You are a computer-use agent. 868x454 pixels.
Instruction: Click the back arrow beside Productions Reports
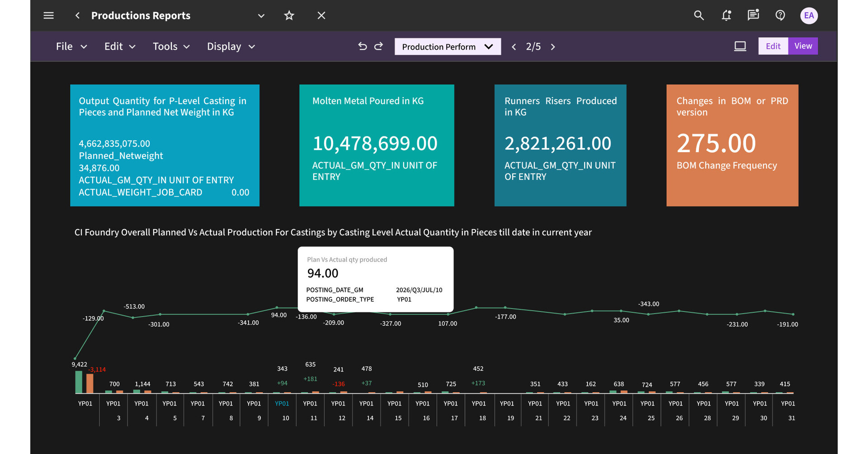[77, 16]
